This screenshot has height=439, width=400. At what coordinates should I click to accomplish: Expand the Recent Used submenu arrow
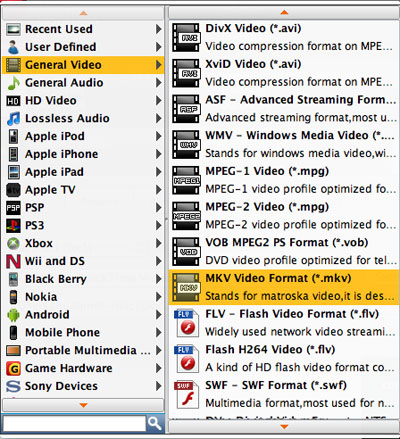159,29
